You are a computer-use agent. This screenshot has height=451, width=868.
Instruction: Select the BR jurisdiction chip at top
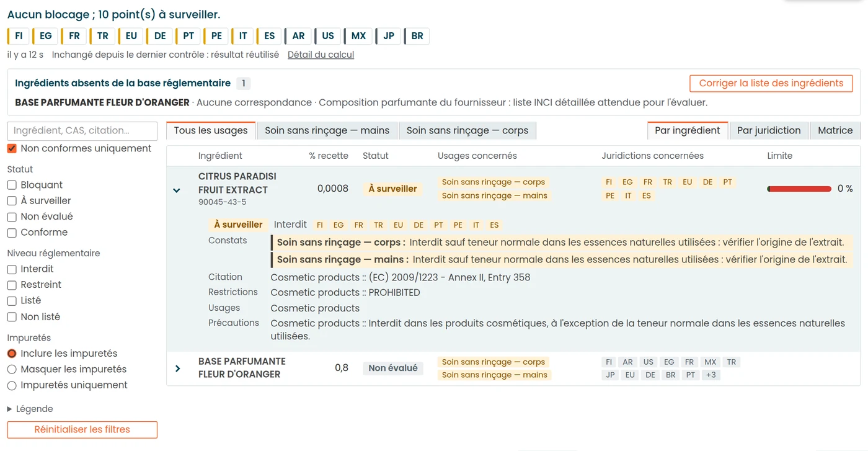[417, 36]
